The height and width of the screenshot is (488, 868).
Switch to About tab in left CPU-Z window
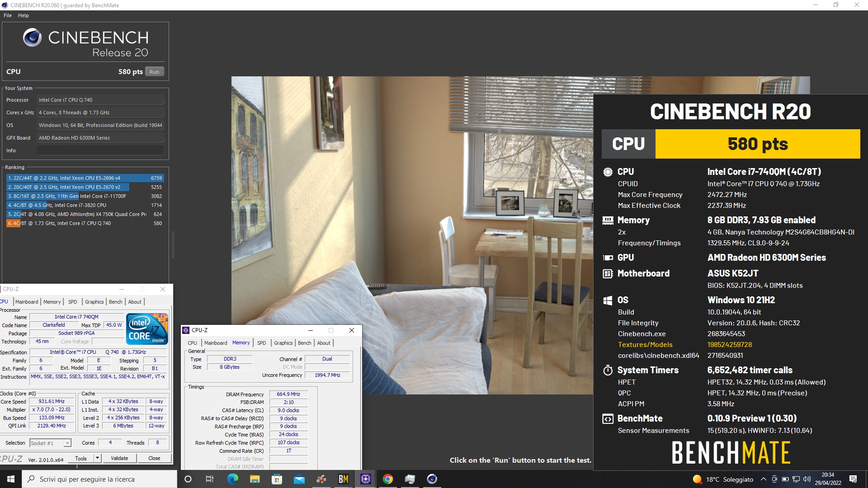click(135, 302)
